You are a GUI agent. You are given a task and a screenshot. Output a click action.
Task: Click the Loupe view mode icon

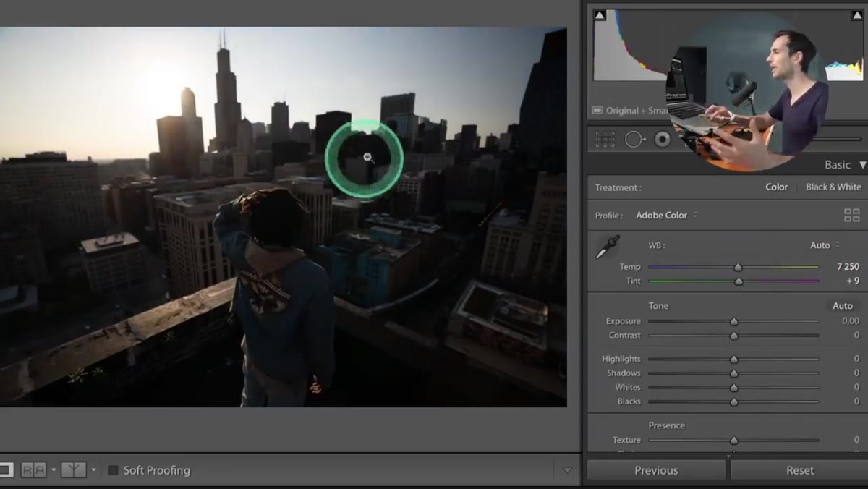coord(5,470)
